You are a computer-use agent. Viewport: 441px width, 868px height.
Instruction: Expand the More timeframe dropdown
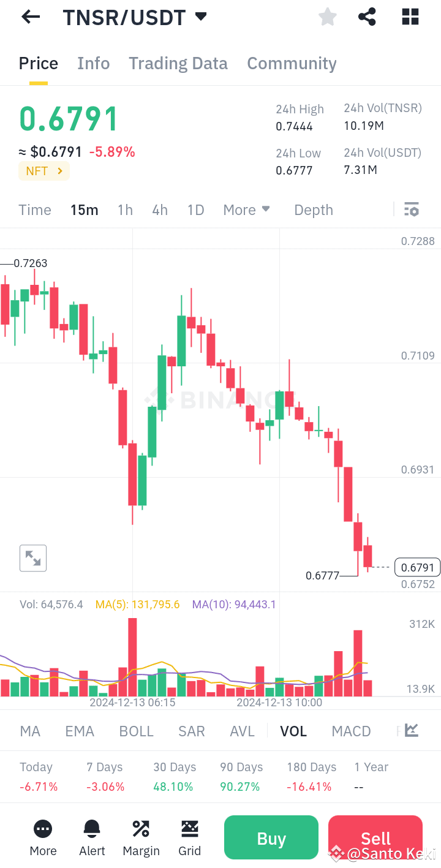(246, 209)
